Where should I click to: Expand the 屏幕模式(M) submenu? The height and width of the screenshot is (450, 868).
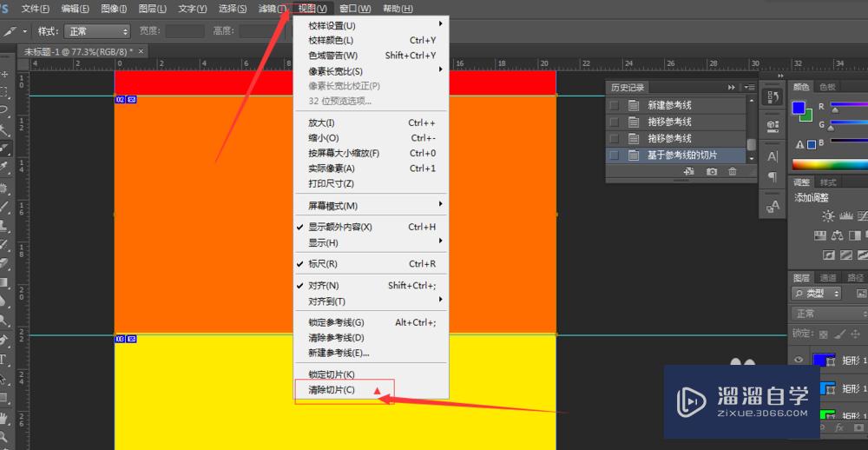(371, 206)
